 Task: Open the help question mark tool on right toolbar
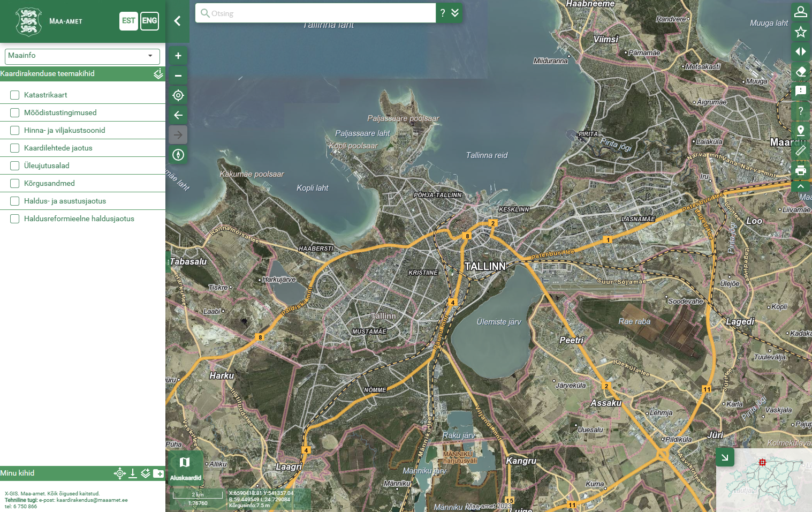(801, 111)
